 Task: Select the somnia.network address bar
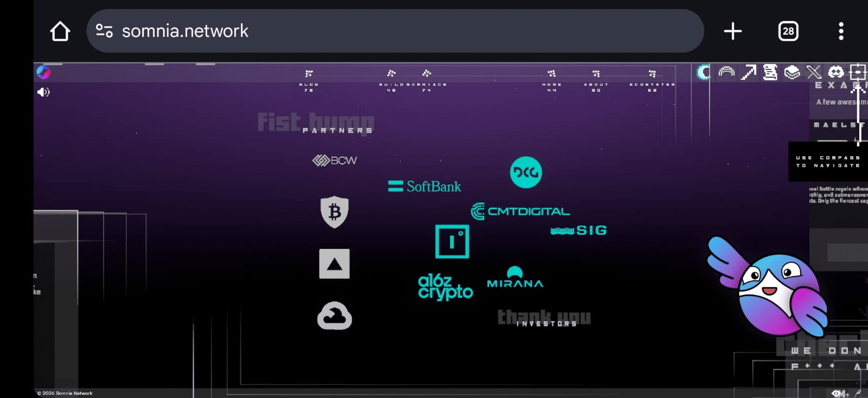[x=395, y=31]
